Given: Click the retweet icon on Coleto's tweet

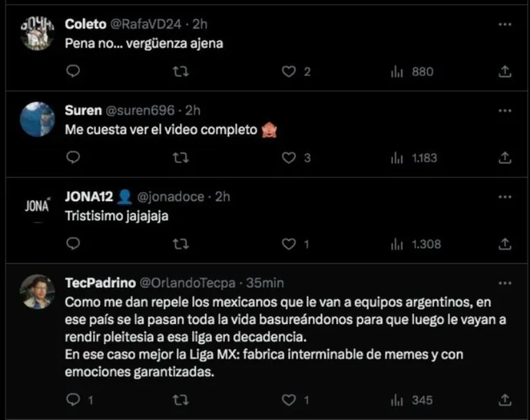Looking at the screenshot, I should pos(181,72).
